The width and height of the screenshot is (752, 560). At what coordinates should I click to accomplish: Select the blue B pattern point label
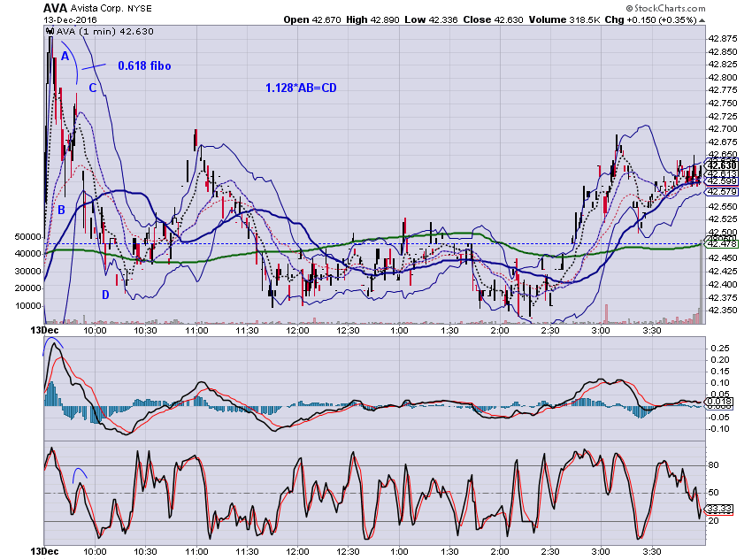61,210
